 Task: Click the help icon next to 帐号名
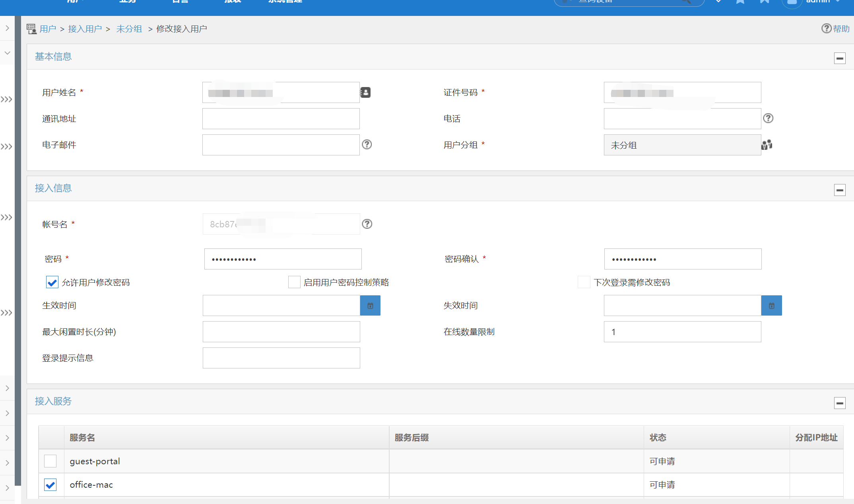click(367, 224)
